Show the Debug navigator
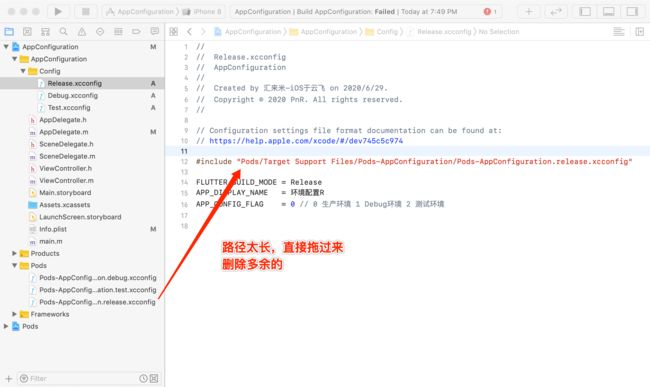The width and height of the screenshot is (650, 387). (118, 31)
